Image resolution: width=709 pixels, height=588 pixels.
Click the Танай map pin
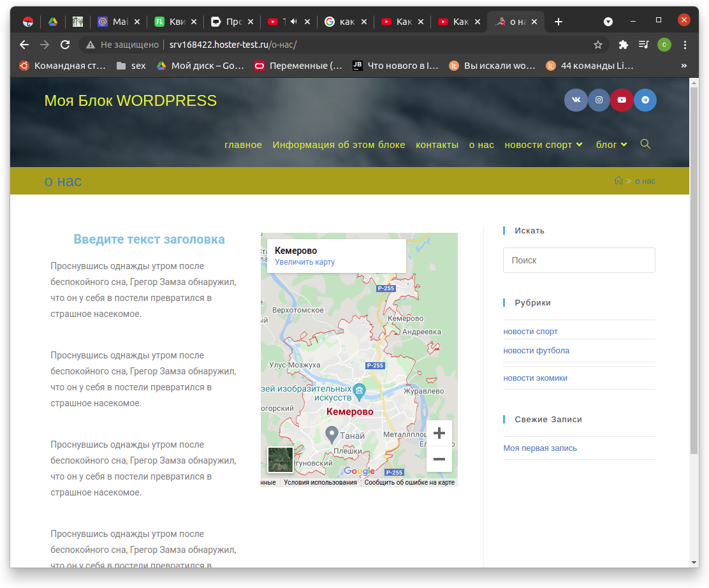332,434
